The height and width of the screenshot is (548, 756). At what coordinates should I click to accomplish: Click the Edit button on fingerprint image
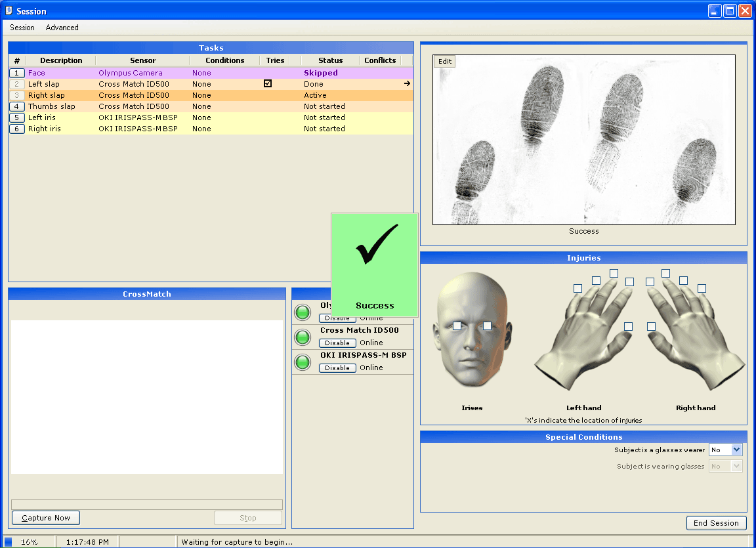click(445, 62)
